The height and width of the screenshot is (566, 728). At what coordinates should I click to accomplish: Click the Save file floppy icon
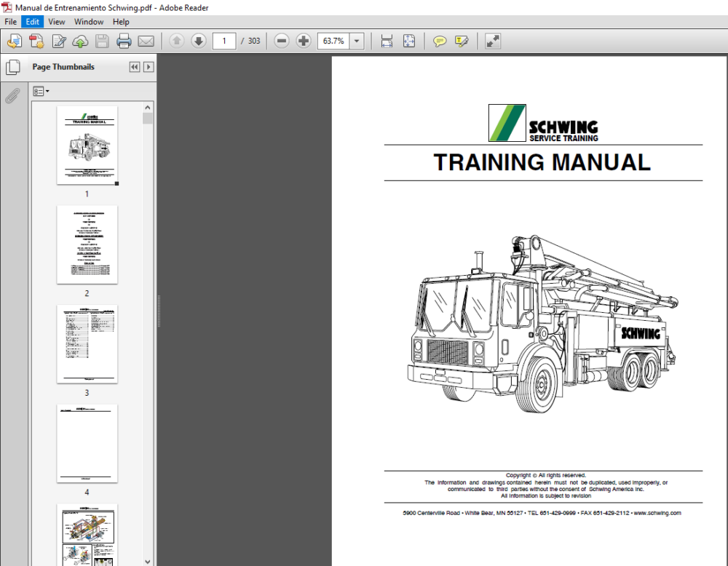[102, 41]
